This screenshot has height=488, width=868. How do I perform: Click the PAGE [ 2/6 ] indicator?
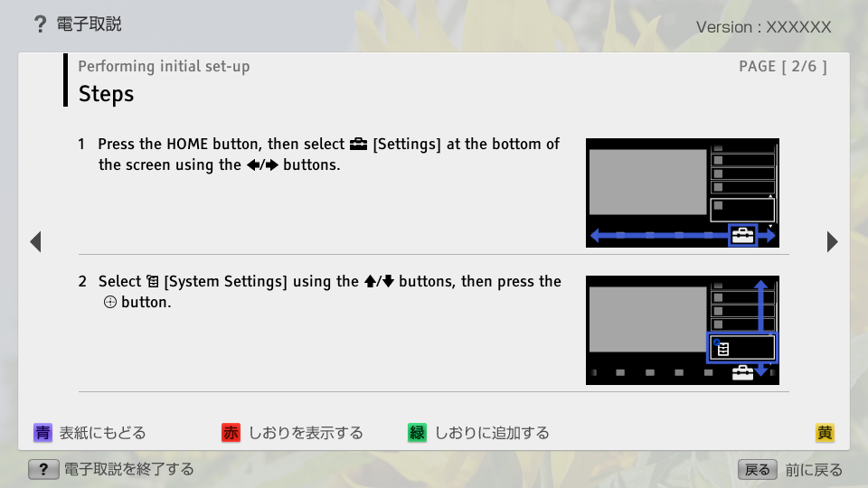783,66
